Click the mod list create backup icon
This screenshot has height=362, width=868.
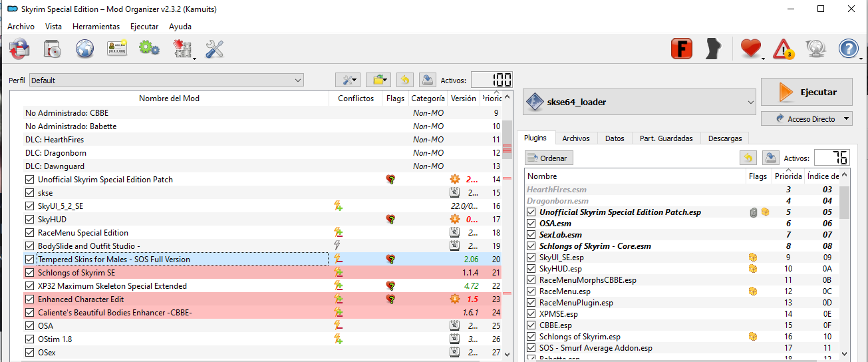coord(428,80)
